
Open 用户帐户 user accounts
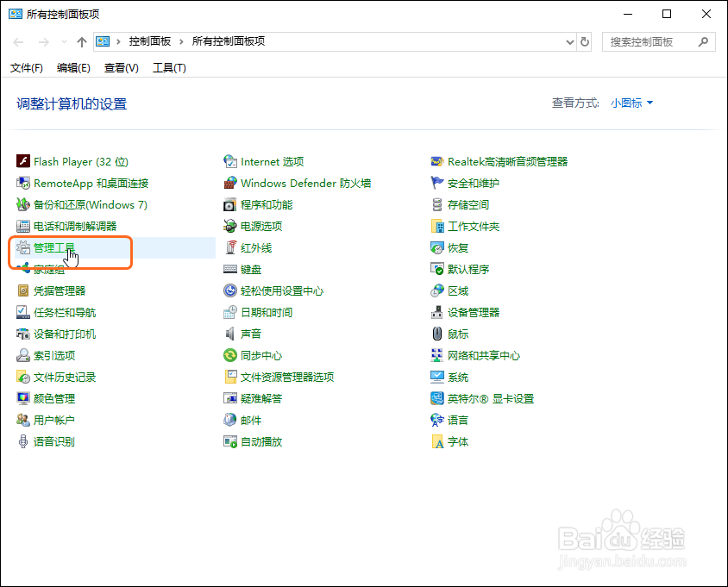click(53, 420)
